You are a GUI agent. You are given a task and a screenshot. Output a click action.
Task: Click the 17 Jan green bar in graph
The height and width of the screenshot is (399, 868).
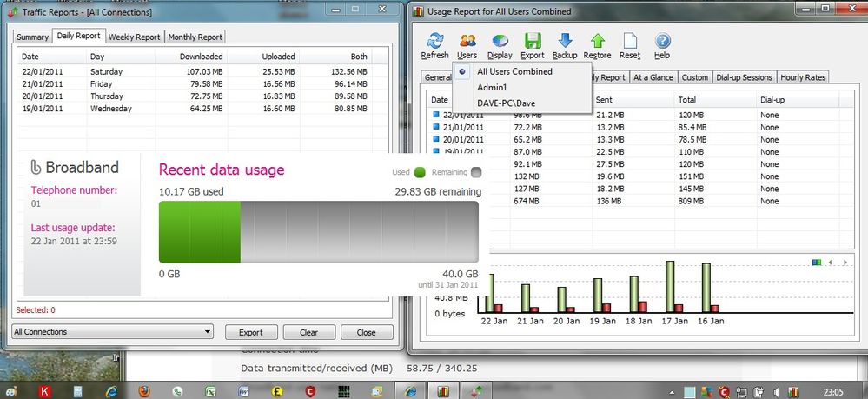[x=670, y=287]
